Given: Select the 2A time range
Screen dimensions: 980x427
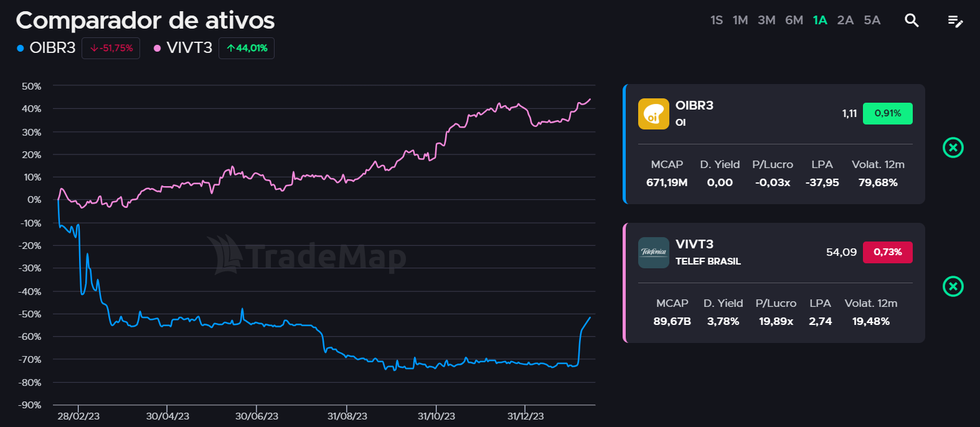Looking at the screenshot, I should pos(845,21).
